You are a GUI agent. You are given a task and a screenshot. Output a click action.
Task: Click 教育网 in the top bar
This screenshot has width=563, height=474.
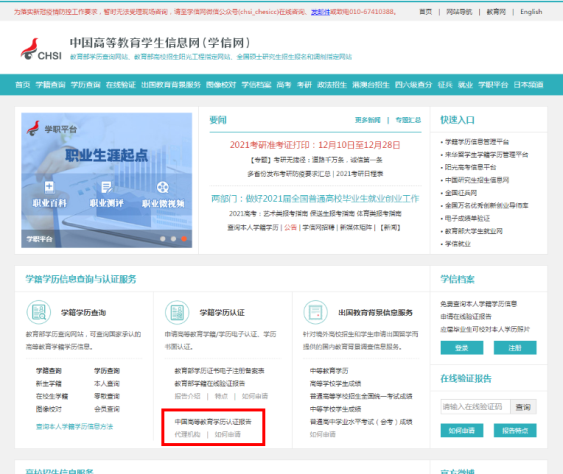click(x=496, y=12)
